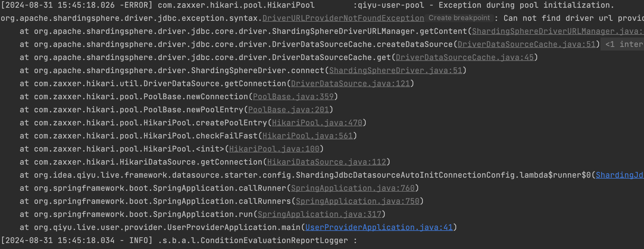644x249 pixels.
Task: Open the PoolBase.java:201 link
Action: (x=288, y=110)
